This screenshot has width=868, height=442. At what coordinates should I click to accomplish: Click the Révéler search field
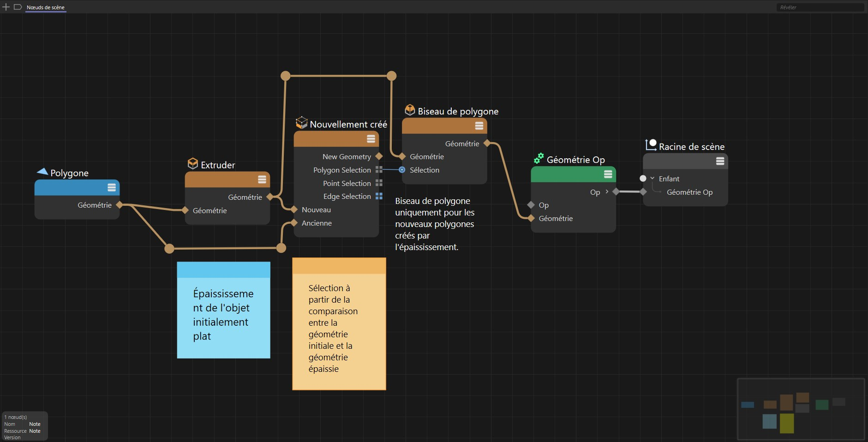(x=821, y=7)
